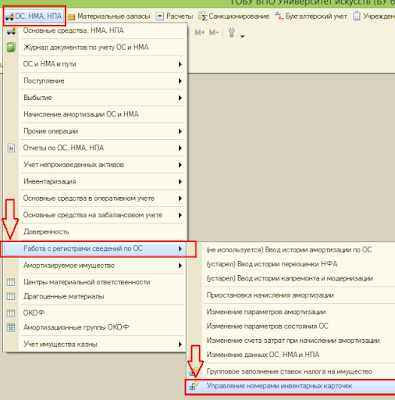Screen dimensions: 395x400
Task: Click the tools wrench icon in toolbar
Action: coord(232,33)
